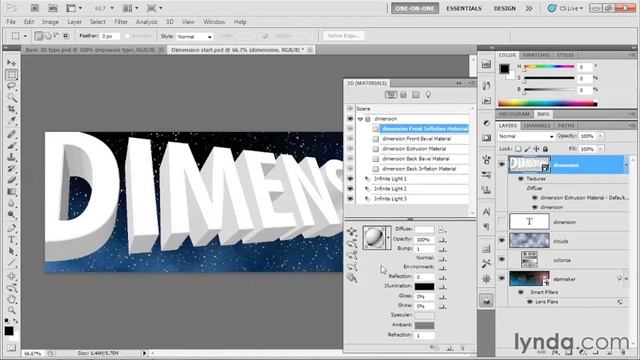Select dimension Front Bevel Material

coord(416,139)
